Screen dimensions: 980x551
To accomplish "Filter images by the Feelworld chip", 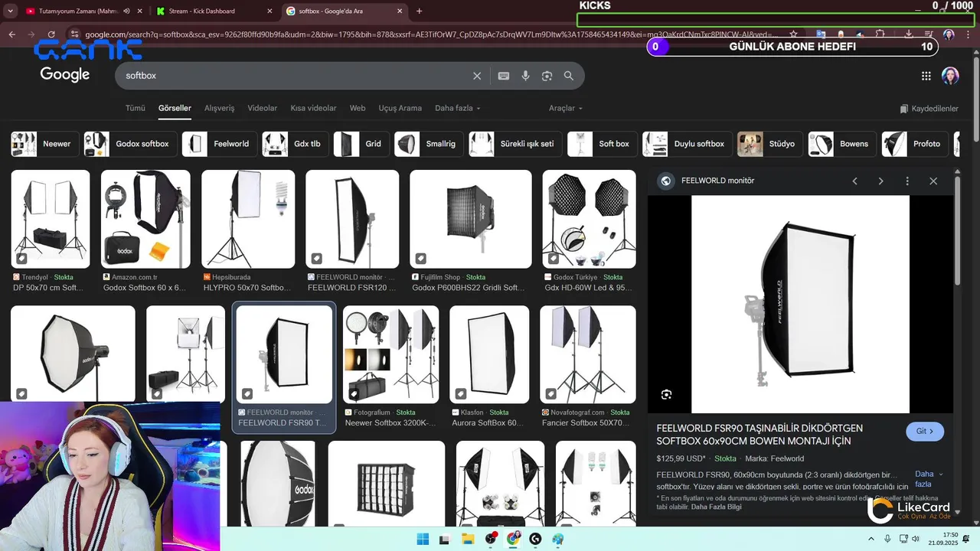I will pyautogui.click(x=220, y=144).
